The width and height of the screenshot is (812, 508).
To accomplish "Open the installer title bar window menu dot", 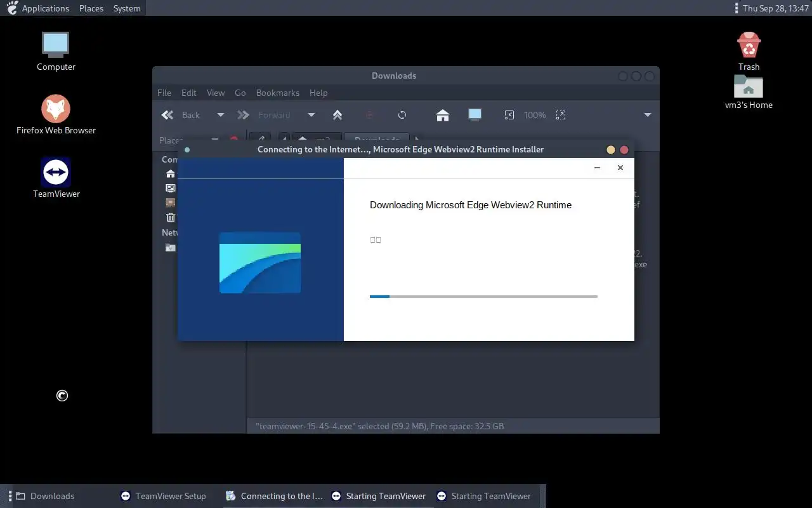I will [187, 150].
